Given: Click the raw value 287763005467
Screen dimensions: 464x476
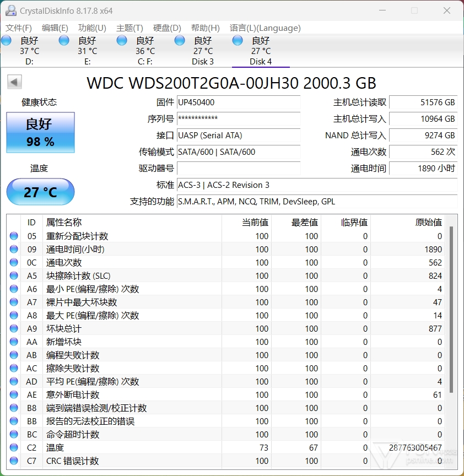Looking at the screenshot, I should pos(416,447).
